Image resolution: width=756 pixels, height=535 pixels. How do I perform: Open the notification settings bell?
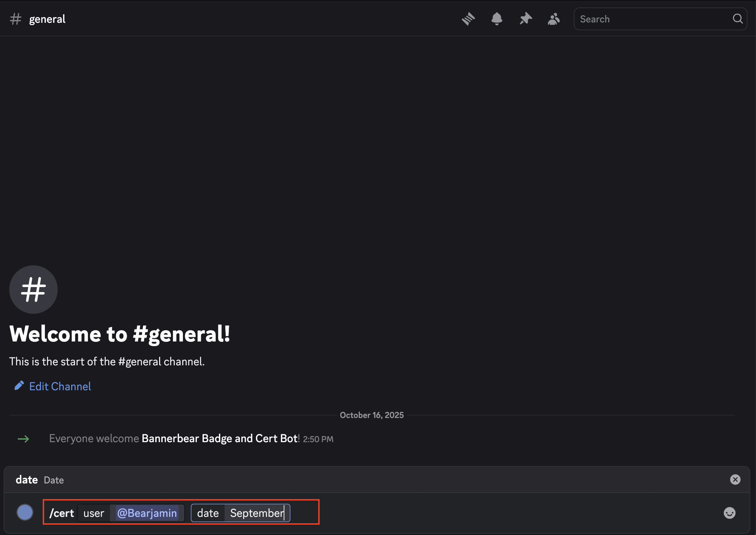click(497, 18)
